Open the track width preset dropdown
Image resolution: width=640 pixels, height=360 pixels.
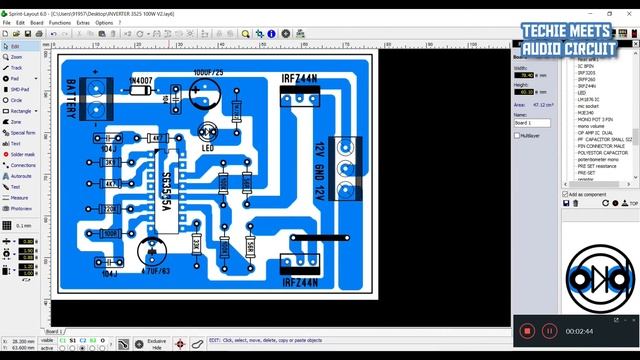[14, 242]
